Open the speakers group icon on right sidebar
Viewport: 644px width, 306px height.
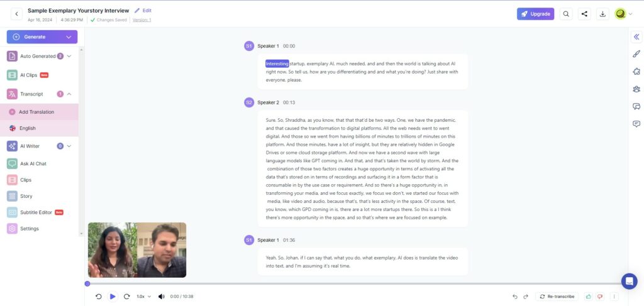[636, 89]
